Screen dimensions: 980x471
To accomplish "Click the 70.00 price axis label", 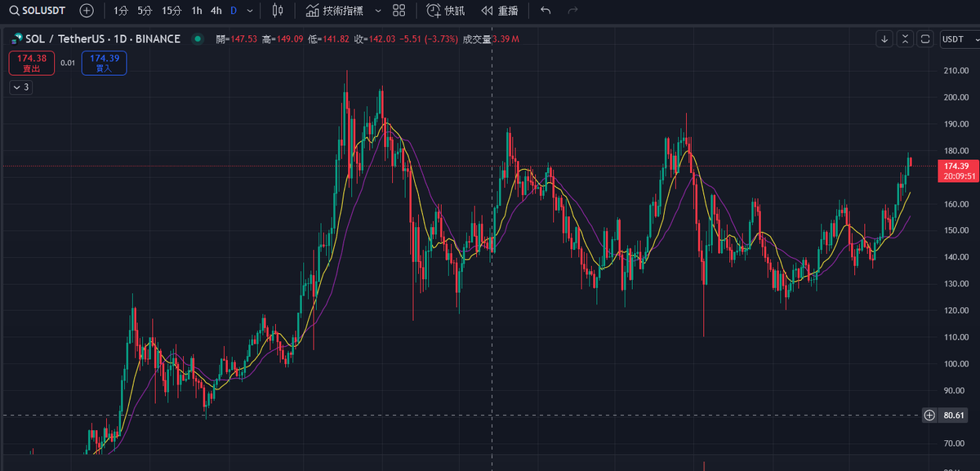I will coord(955,443).
